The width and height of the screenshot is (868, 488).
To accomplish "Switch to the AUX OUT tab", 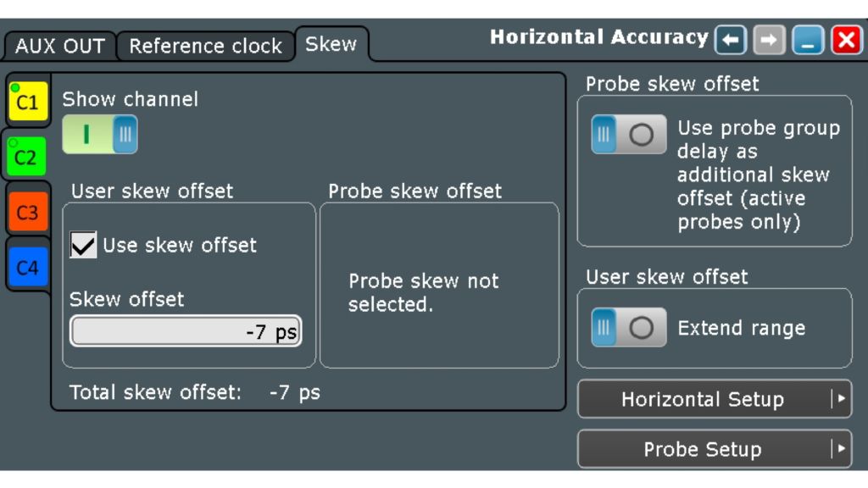I will coord(59,47).
